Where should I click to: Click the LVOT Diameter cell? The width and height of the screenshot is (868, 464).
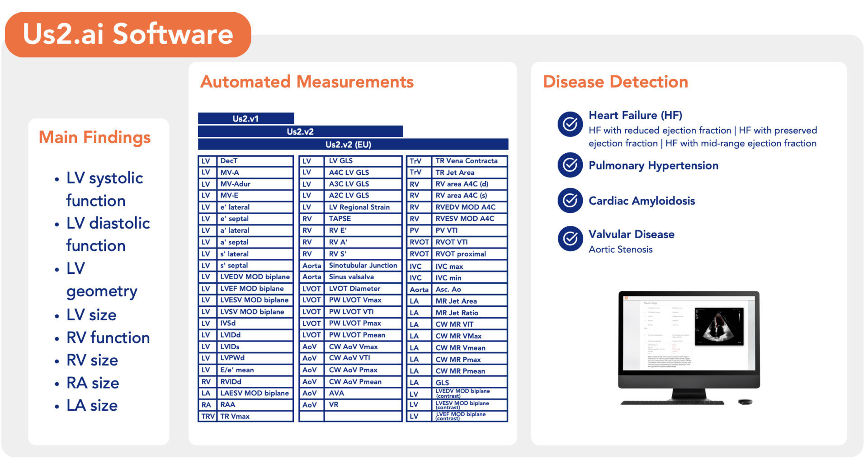pos(363,288)
